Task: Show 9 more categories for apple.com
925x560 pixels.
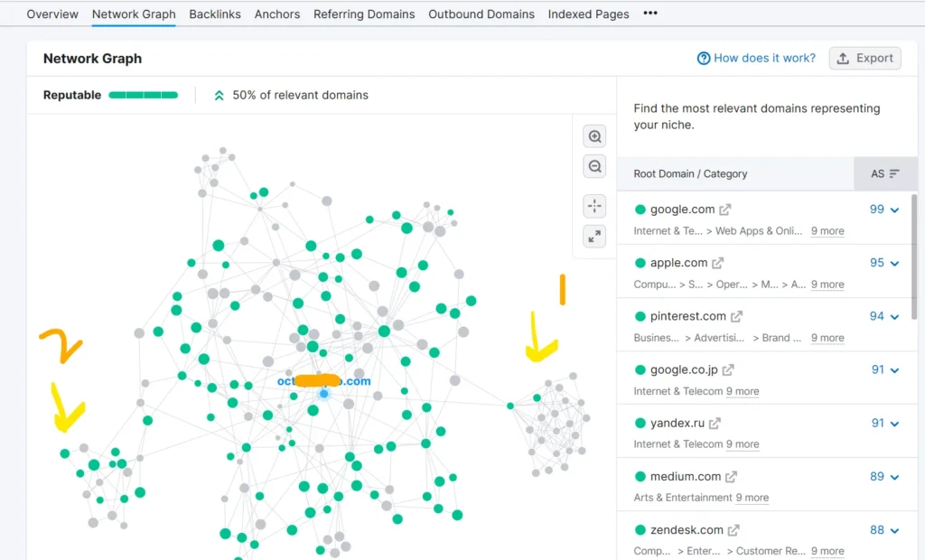Action: tap(827, 285)
